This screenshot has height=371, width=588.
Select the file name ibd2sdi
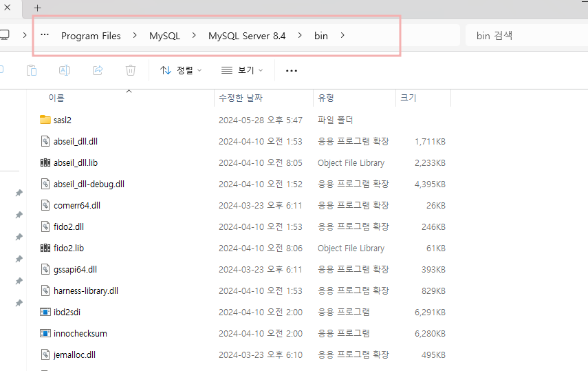click(x=67, y=312)
